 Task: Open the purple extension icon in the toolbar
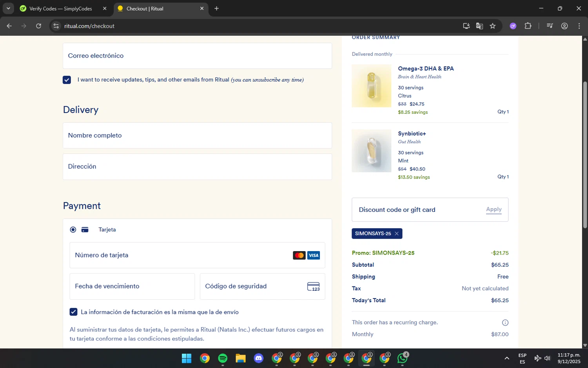point(513,26)
